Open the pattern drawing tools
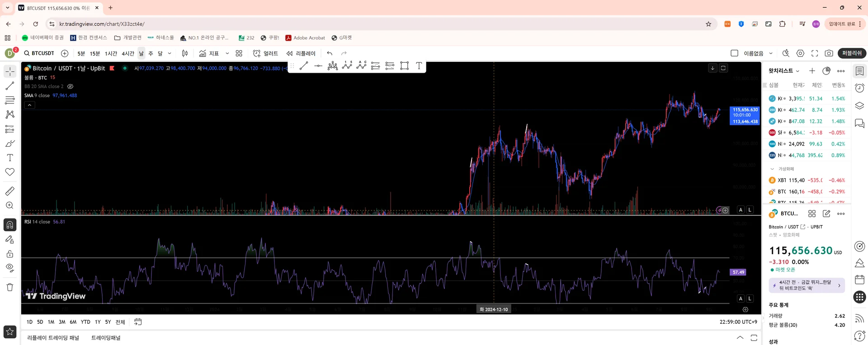868x345 pixels. [10, 115]
